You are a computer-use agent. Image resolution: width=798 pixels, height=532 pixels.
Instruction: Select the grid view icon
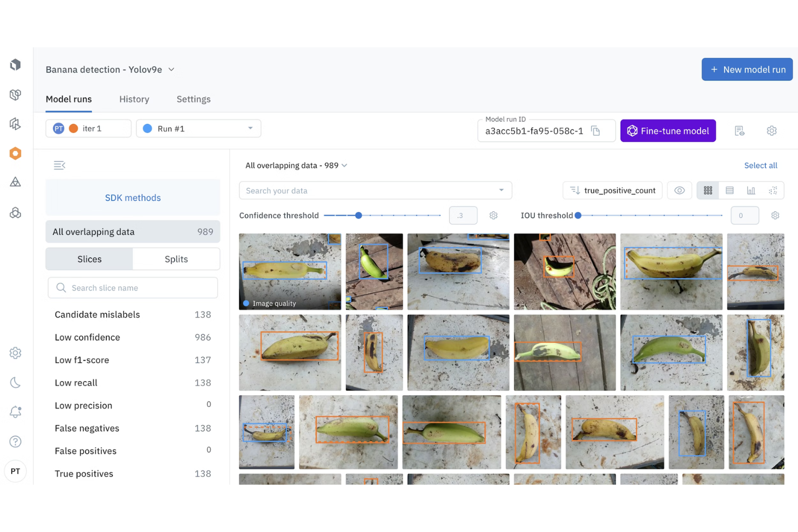[708, 190]
